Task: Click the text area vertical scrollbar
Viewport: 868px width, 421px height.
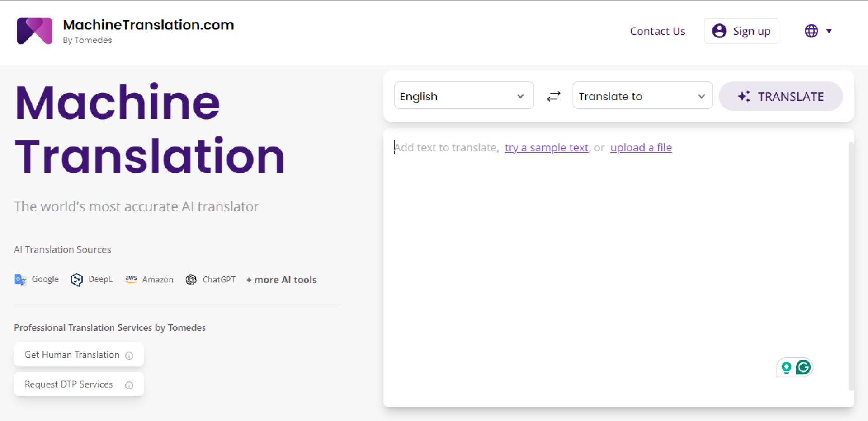Action: pos(851,267)
